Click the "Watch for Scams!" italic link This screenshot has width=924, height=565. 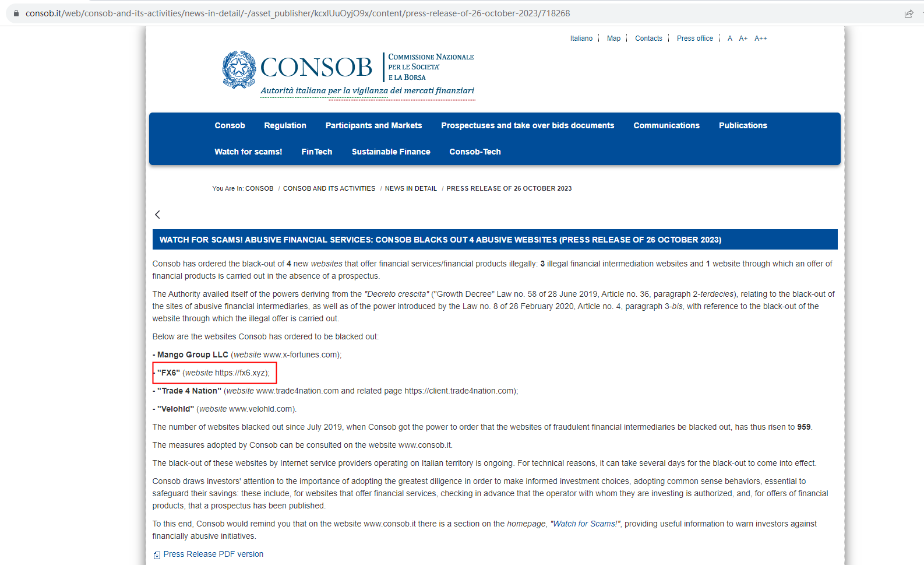point(586,524)
